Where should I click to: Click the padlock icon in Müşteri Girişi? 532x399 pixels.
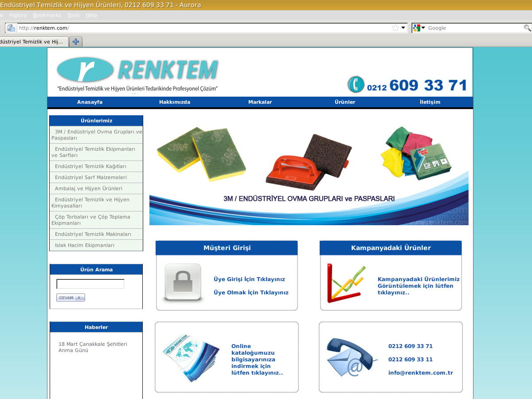click(183, 283)
